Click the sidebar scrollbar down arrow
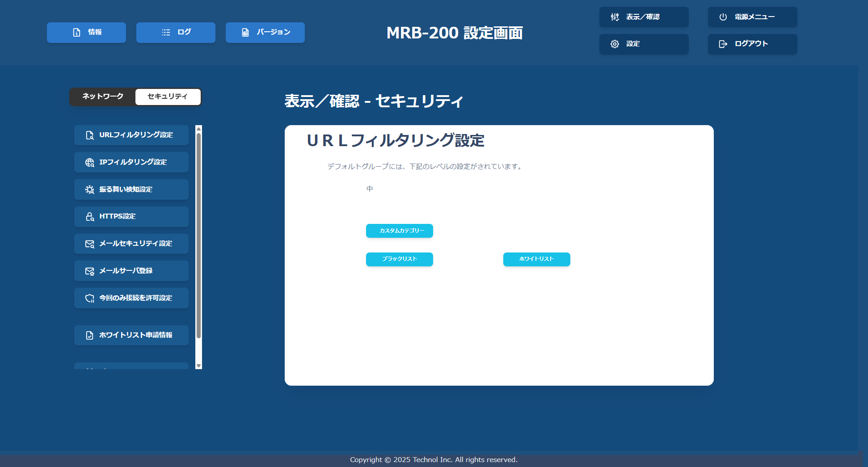 (x=199, y=366)
